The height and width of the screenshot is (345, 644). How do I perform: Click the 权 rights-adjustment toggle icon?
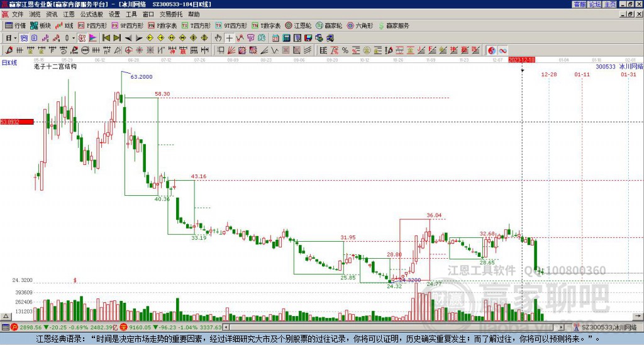coord(82,38)
